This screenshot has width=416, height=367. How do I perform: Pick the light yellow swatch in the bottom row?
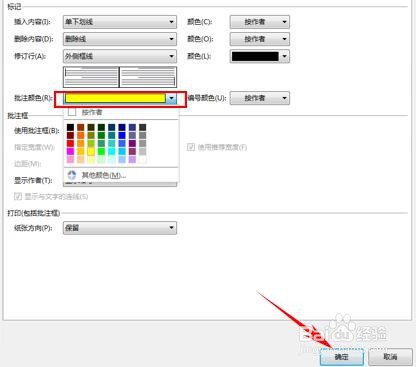[x=91, y=159]
